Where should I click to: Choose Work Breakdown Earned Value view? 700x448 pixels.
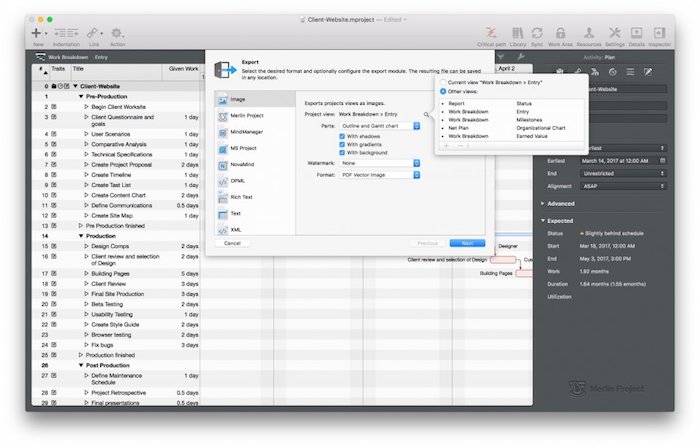point(512,136)
